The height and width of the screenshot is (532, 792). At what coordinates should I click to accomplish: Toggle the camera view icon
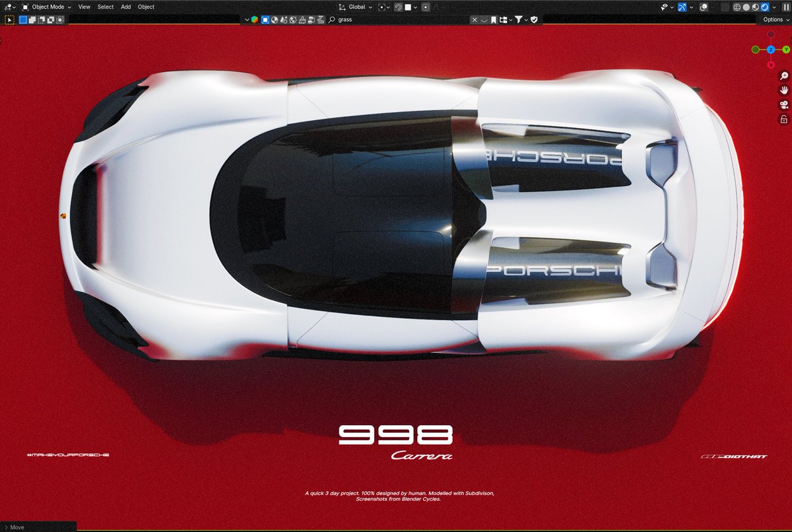783,105
